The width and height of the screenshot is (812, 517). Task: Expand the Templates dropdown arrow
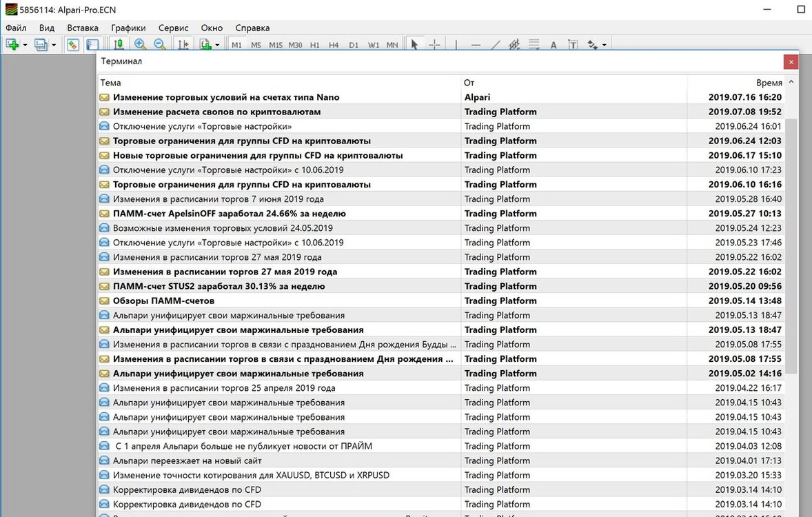coord(218,45)
